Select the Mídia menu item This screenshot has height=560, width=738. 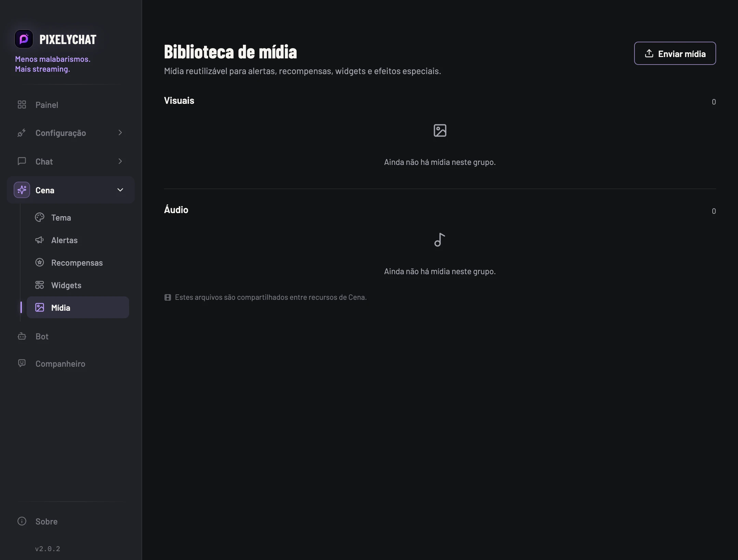click(x=78, y=307)
